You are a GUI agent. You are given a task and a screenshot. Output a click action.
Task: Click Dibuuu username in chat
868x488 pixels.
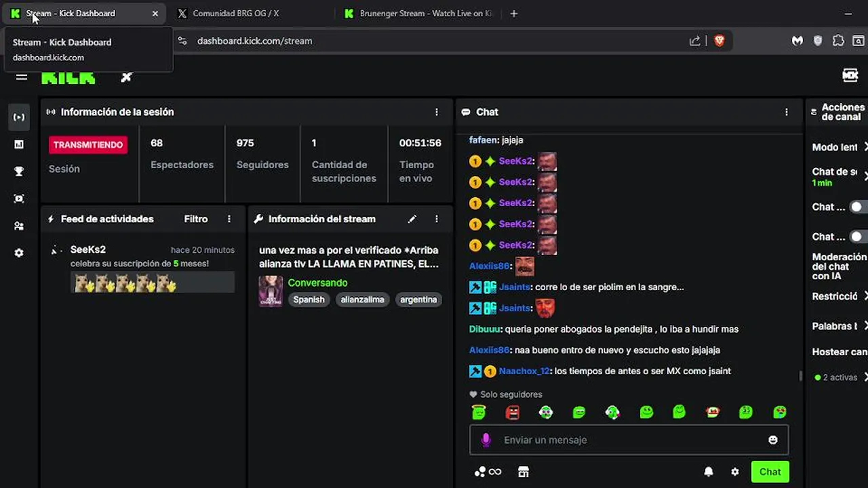click(x=486, y=329)
